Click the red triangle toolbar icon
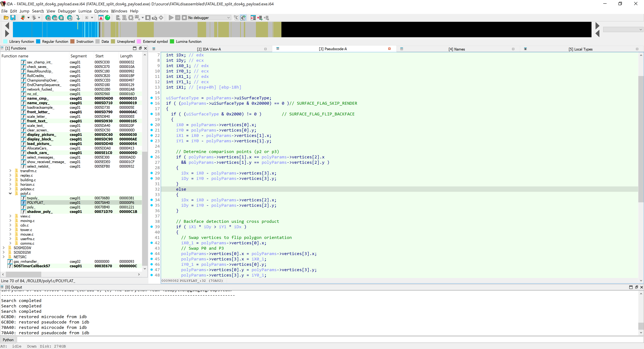644x349 pixels. click(x=101, y=17)
